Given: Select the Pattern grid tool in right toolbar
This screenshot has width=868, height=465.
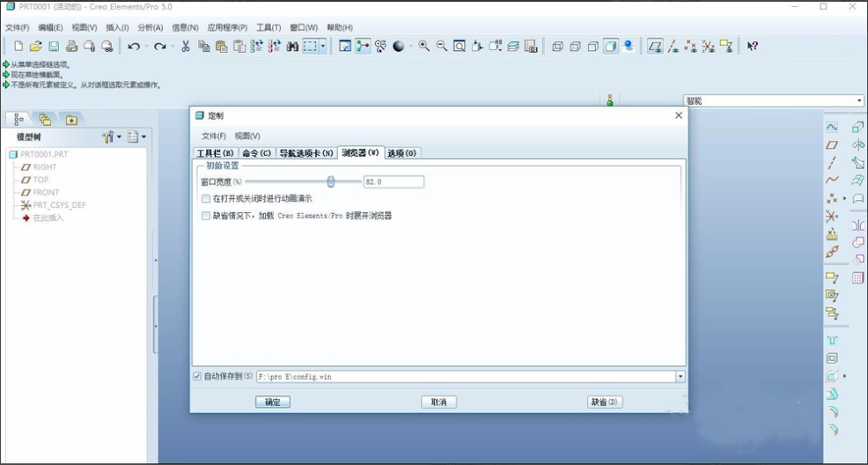Looking at the screenshot, I should tap(857, 277).
